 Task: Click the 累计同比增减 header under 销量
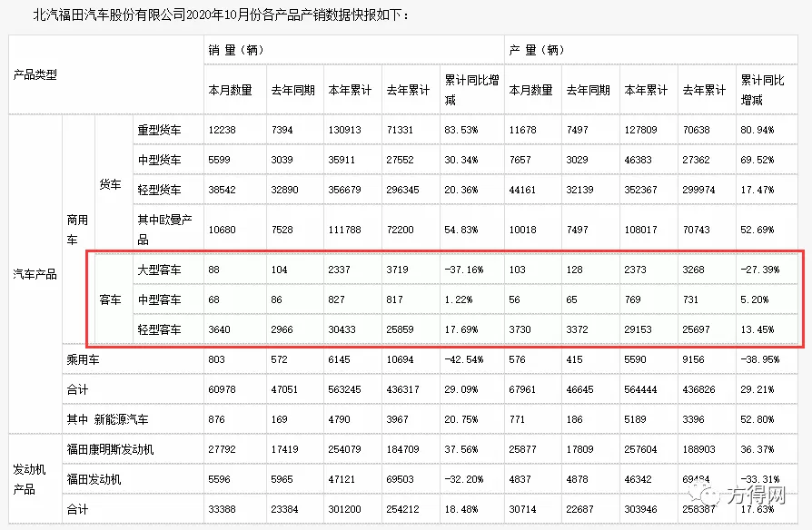(471, 90)
